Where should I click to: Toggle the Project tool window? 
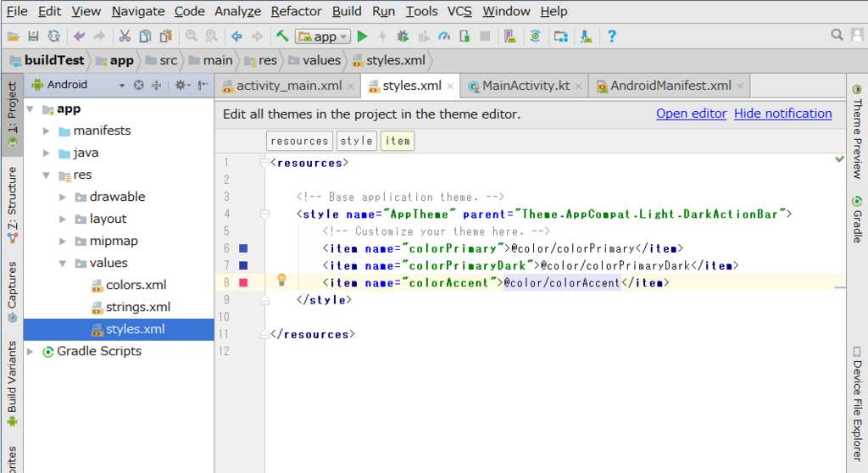(x=12, y=114)
